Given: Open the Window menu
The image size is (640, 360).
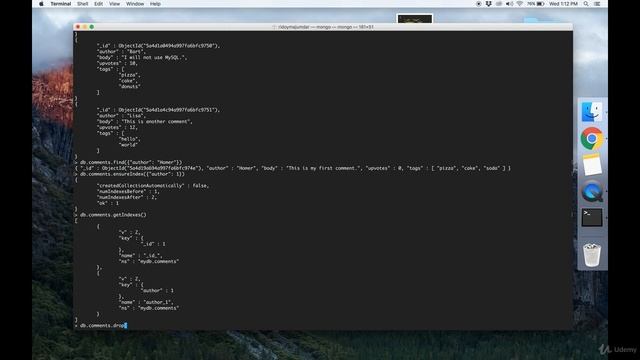Looking at the screenshot, I should coord(135,4).
